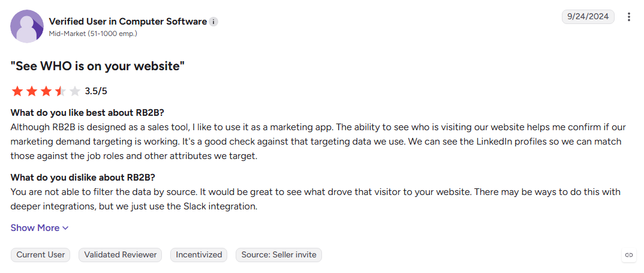Screen dimensions: 644x273
Task: Click the copy review link icon
Action: point(629,255)
